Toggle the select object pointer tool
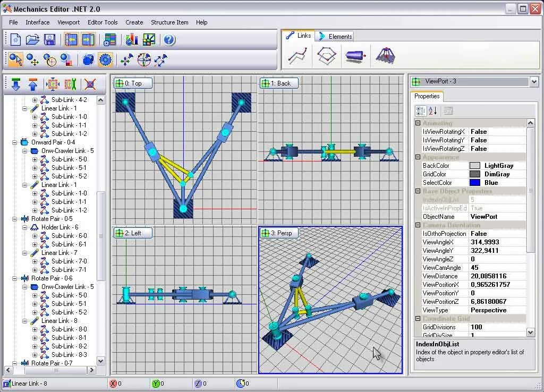 (x=15, y=59)
